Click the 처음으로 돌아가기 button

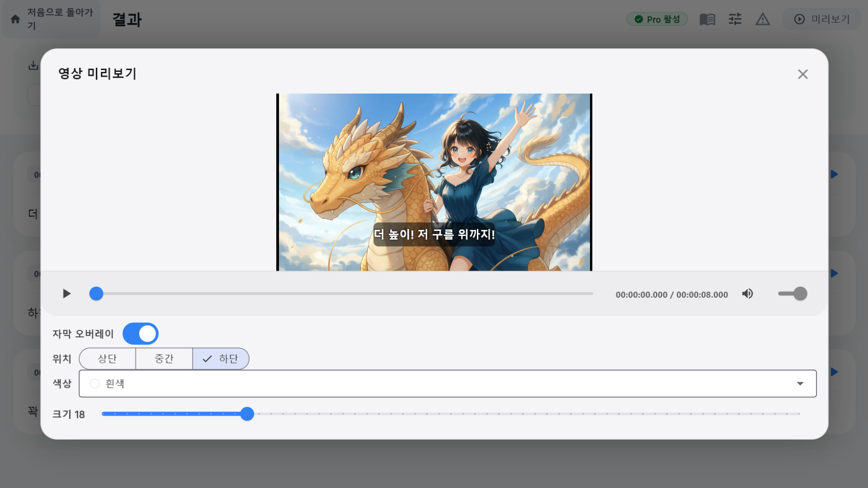pos(60,19)
